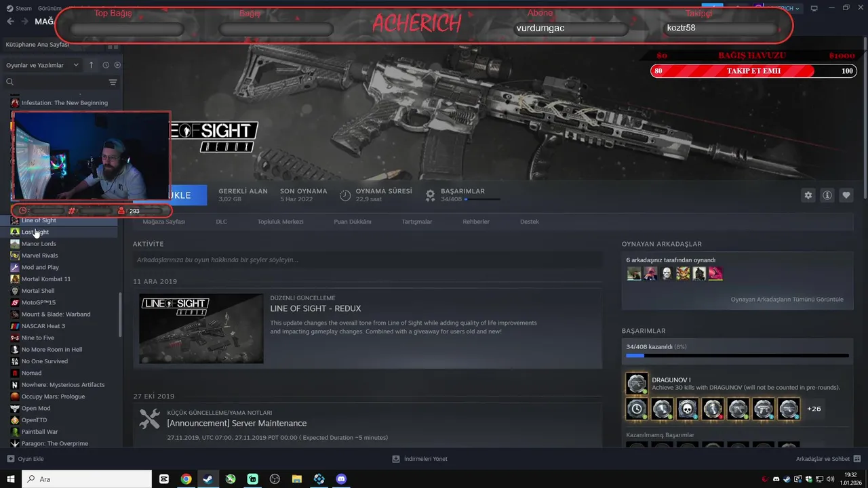Click the collapse-up arrow in library sidebar
The image size is (868, 488).
[92, 65]
